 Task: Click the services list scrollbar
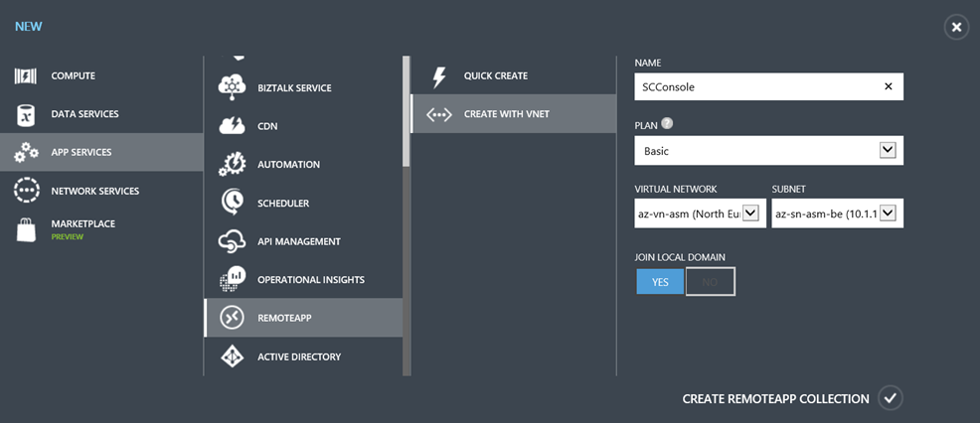[x=407, y=111]
